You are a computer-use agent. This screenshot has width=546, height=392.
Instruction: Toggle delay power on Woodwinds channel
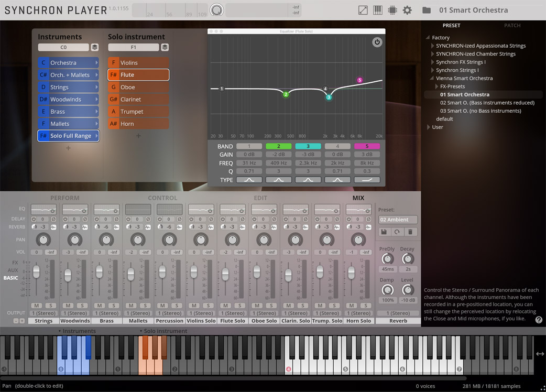click(x=65, y=220)
